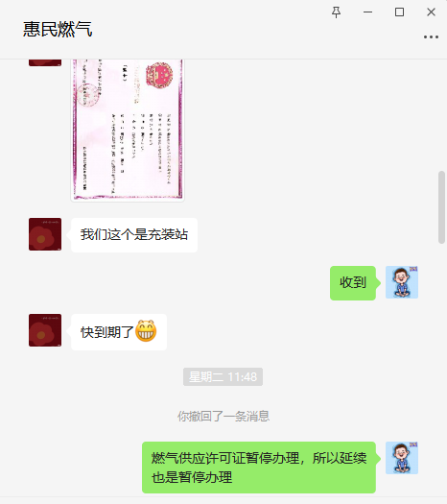Open the three-dot chat info menu
Screen dimensions: 447x504
(x=431, y=37)
